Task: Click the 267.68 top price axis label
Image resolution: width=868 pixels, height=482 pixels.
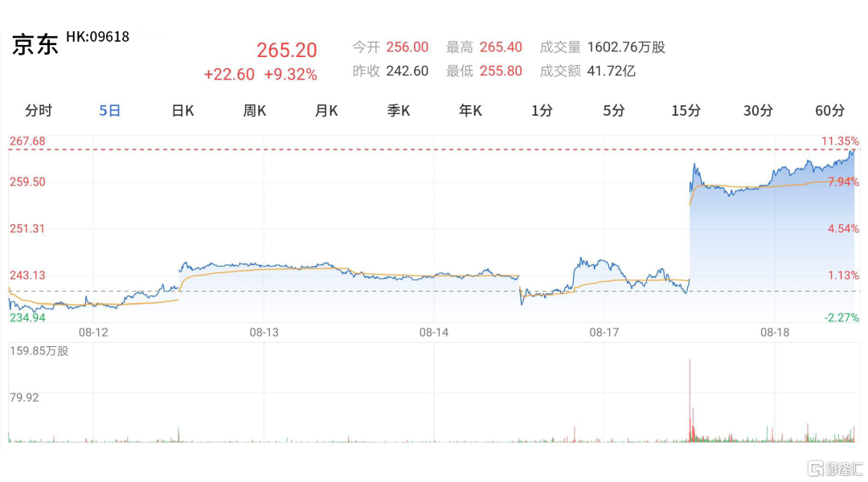Action: point(27,141)
